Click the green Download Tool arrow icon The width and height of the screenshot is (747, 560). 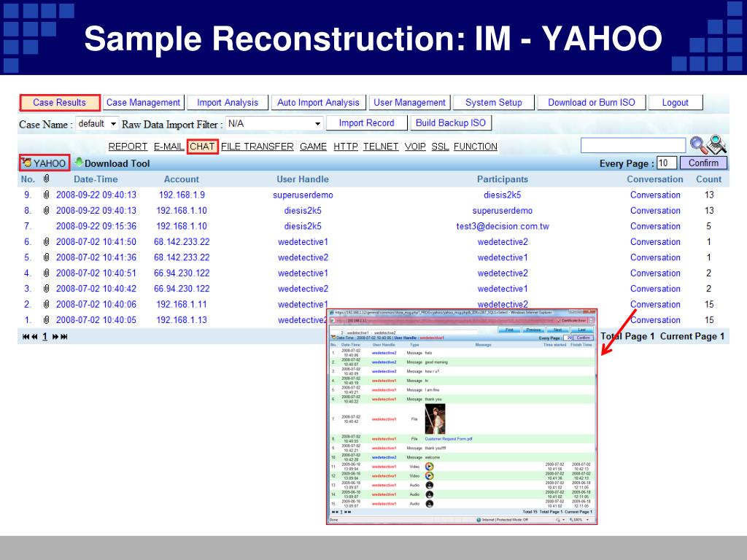click(x=79, y=163)
